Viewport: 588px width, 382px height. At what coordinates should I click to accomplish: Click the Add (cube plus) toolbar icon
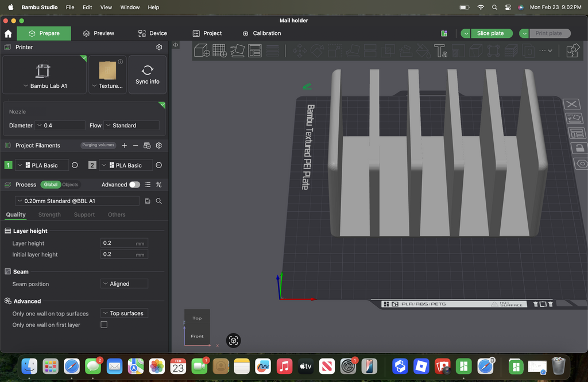202,50
